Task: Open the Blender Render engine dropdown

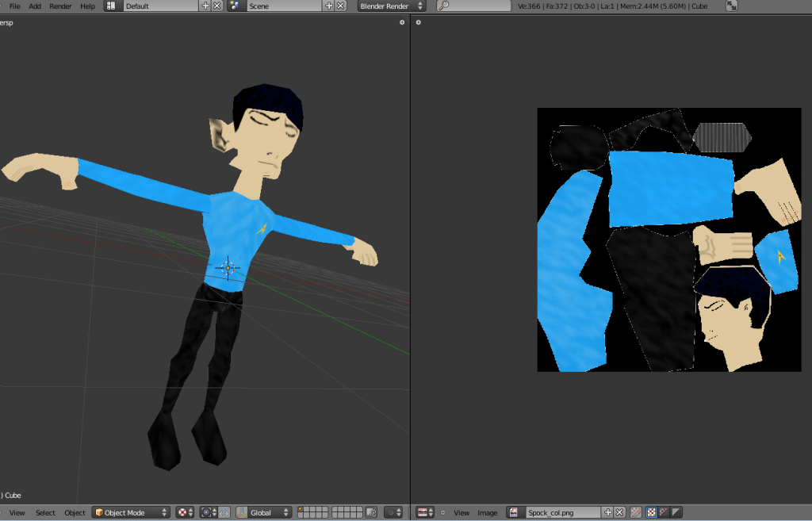Action: click(x=391, y=6)
